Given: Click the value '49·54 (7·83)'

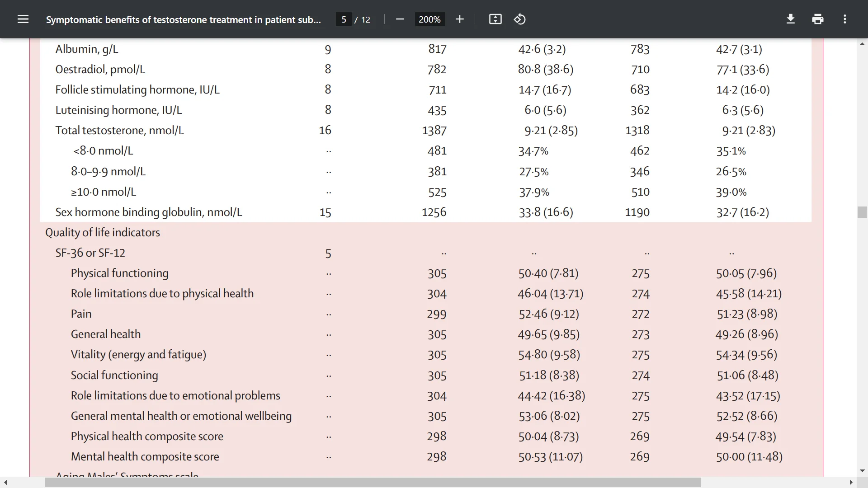Looking at the screenshot, I should [746, 436].
